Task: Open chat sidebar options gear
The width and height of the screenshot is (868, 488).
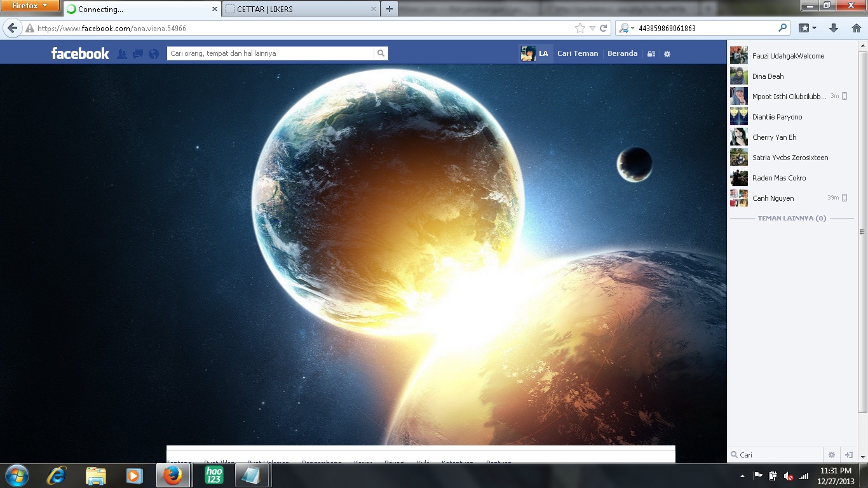Action: click(x=831, y=455)
